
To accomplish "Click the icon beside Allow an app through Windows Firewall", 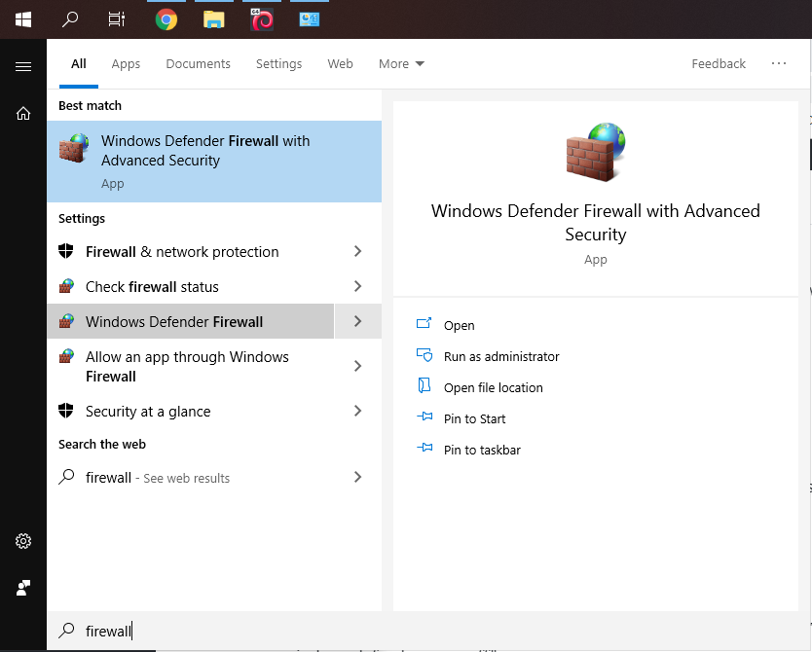I will pyautogui.click(x=66, y=356).
